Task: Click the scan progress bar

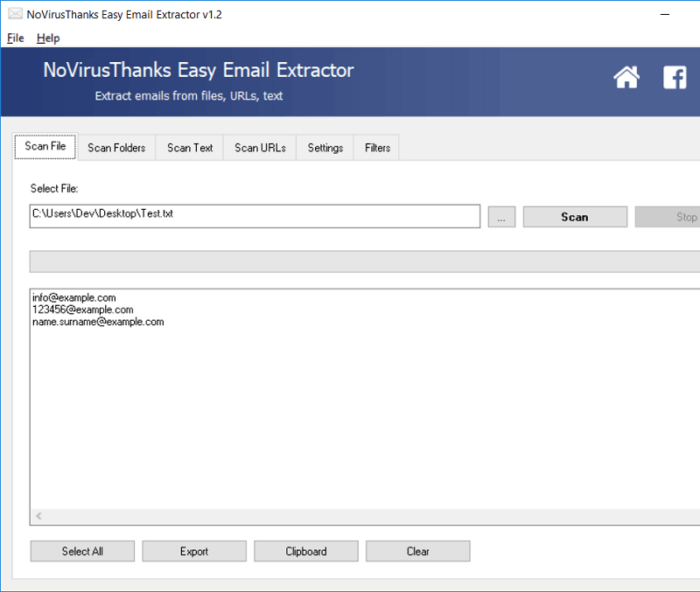Action: click(365, 261)
